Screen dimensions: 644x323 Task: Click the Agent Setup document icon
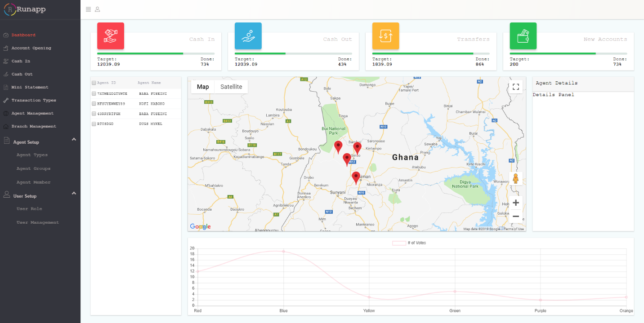7,141
